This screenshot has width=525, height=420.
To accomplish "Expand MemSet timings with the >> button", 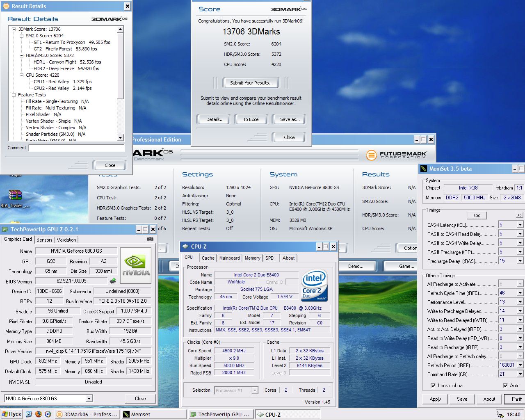I will coord(520,215).
